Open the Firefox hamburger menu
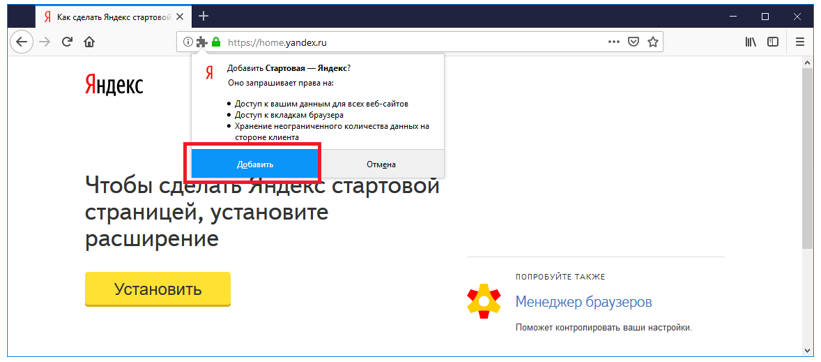This screenshot has width=821, height=362. (800, 42)
